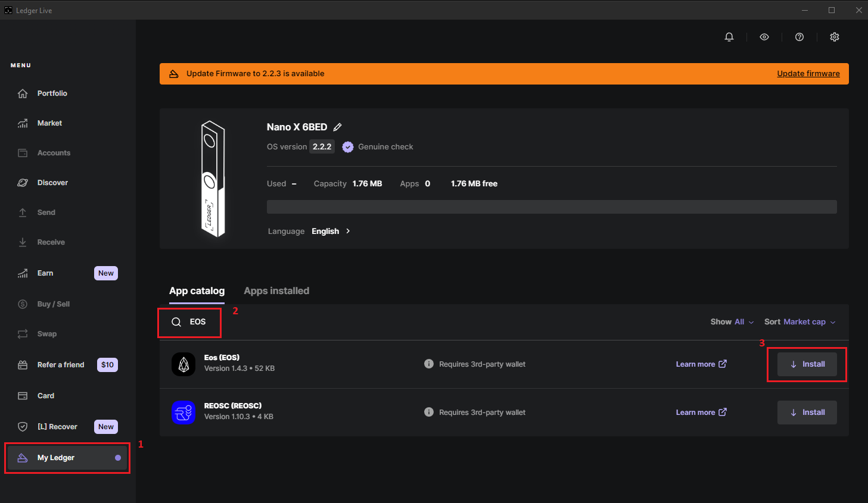Click the OS version 2.2.2 badge
The image size is (868, 503).
322,147
